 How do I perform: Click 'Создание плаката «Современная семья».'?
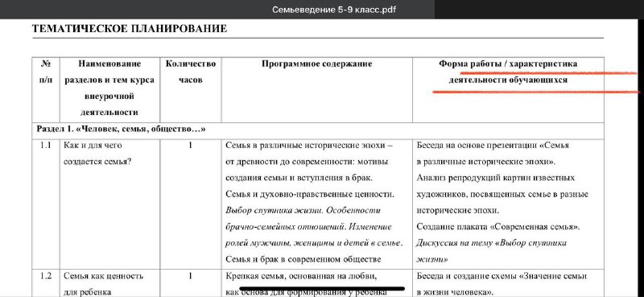tap(499, 227)
